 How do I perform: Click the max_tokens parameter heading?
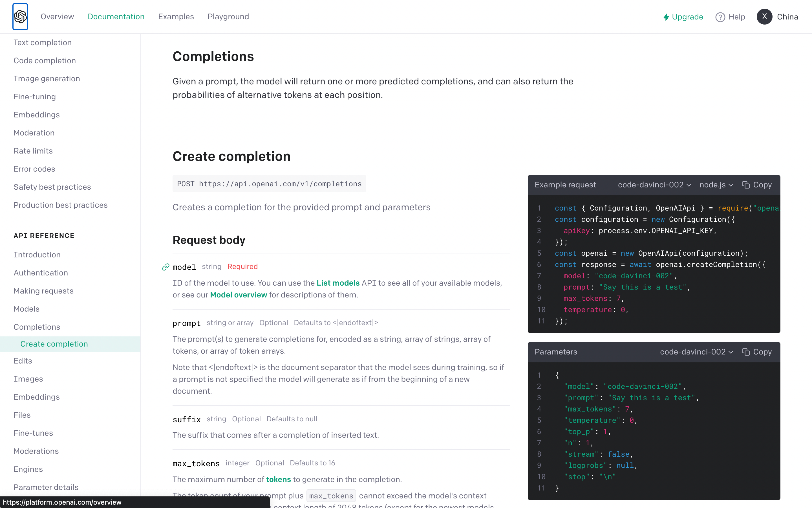[x=196, y=463]
